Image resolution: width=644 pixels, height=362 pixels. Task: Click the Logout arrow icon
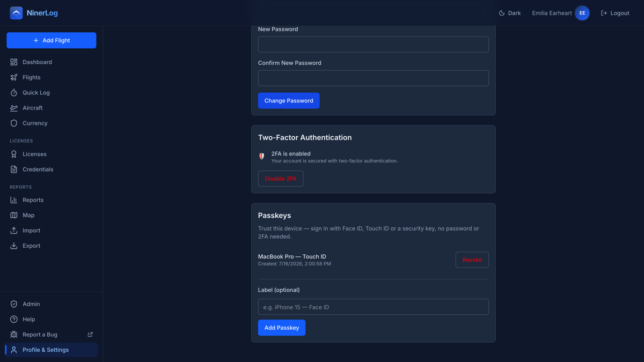(x=604, y=13)
